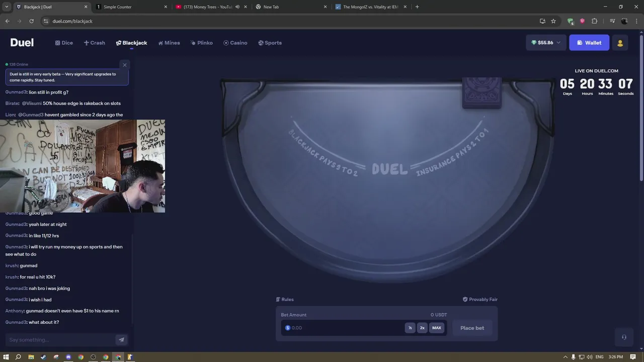Install the app via address bar icon

pos(542,21)
